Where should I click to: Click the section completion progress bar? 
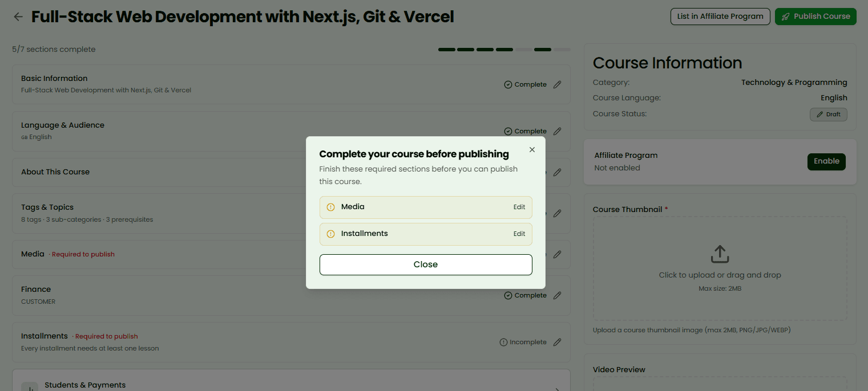coord(504,50)
